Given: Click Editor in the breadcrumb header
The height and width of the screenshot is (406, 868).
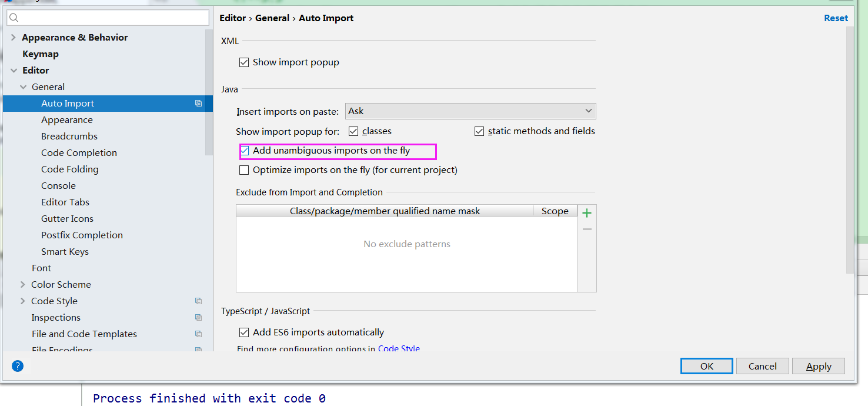Looking at the screenshot, I should (233, 18).
